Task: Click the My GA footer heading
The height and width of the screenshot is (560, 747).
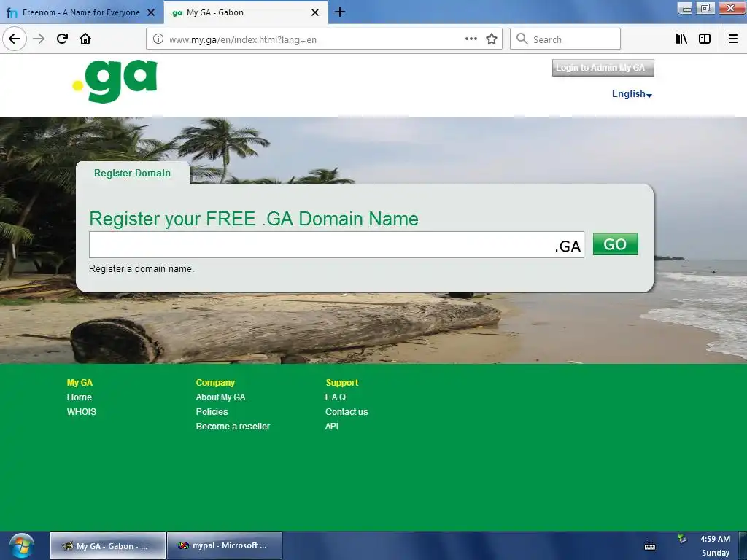Action: pos(80,382)
